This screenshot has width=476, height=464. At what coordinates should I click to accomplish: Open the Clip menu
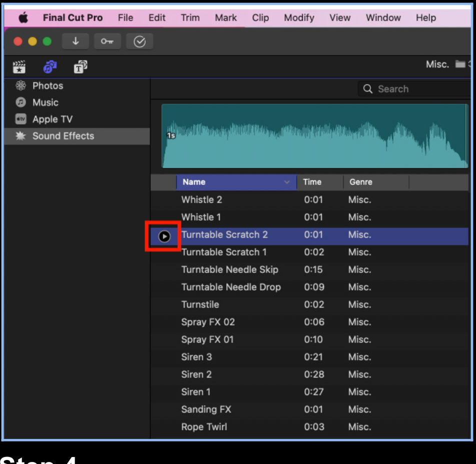point(260,17)
